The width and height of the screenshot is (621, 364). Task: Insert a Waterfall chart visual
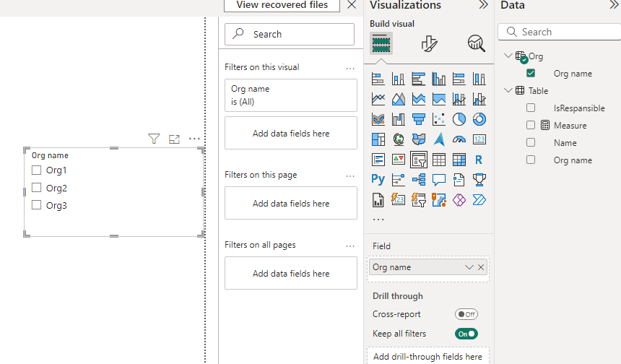pos(399,119)
